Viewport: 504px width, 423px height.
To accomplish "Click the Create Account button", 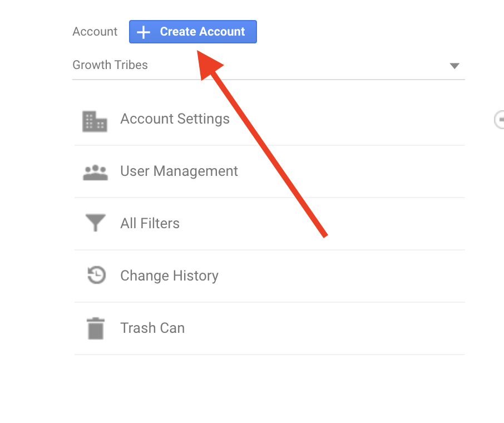I will 193,32.
